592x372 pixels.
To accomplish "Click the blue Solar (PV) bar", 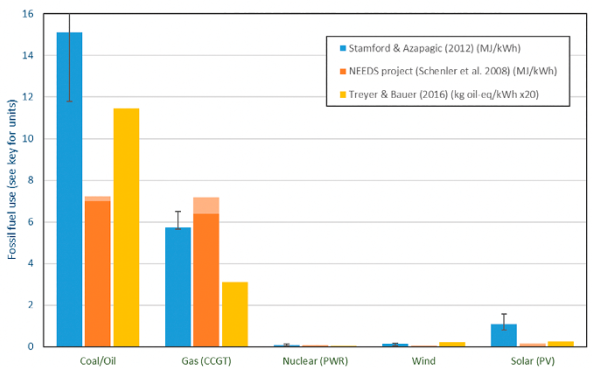I will tap(504, 335).
